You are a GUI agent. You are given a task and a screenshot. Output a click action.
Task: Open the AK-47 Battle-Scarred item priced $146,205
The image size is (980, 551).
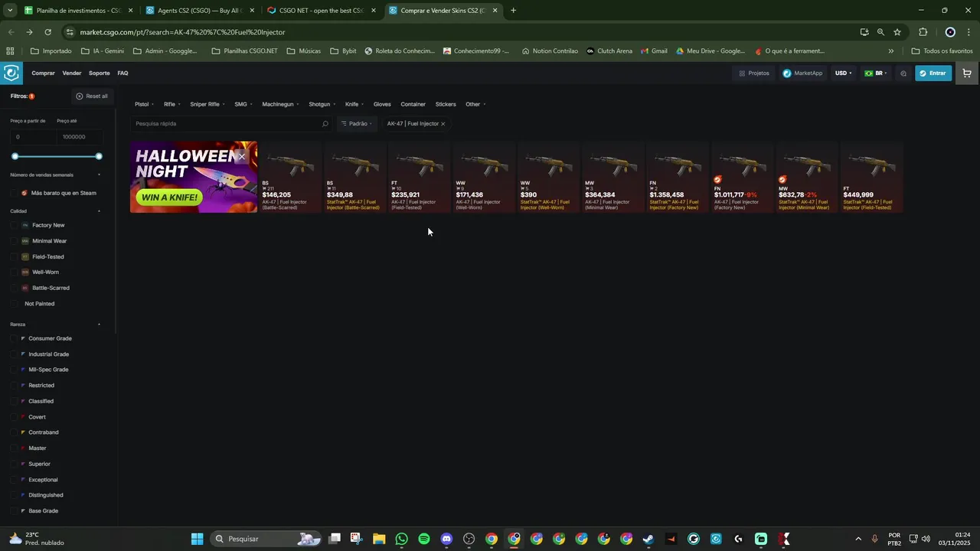(290, 177)
